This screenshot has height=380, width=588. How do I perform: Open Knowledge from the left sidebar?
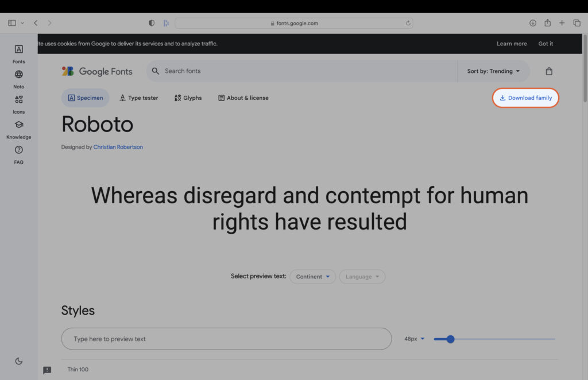[x=18, y=129]
